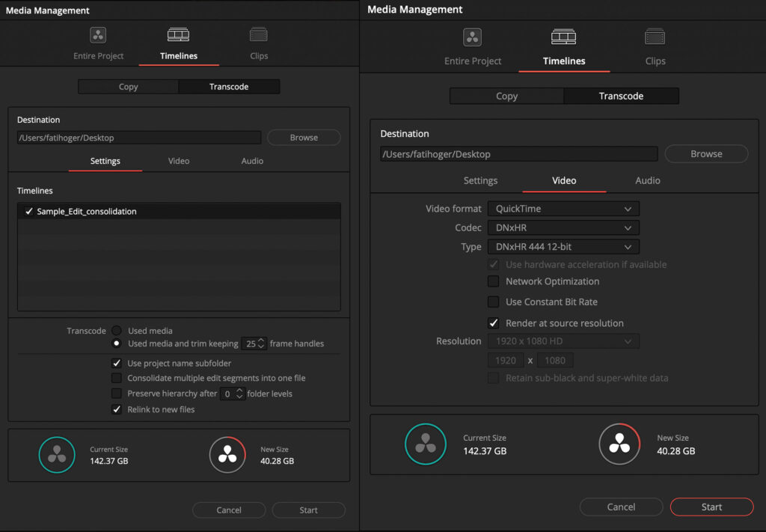Open Settings sub-tab in left window
766x532 pixels.
[x=105, y=161]
